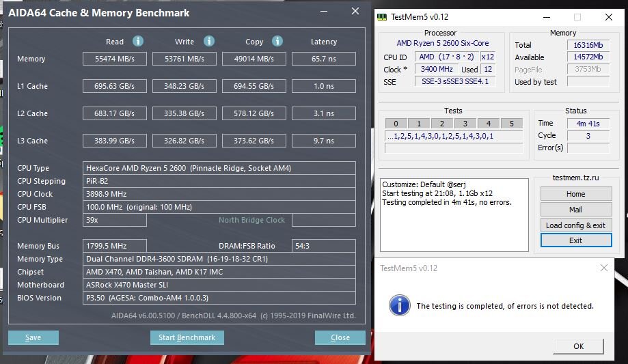Click the DRAM:FSB Ratio value 54:3
The height and width of the screenshot is (364, 628).
(x=324, y=246)
